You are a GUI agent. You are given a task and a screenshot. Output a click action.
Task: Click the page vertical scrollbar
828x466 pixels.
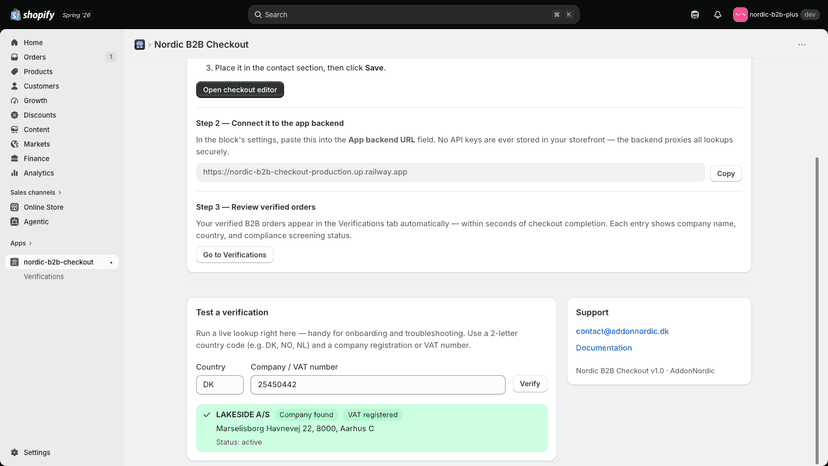click(x=817, y=309)
